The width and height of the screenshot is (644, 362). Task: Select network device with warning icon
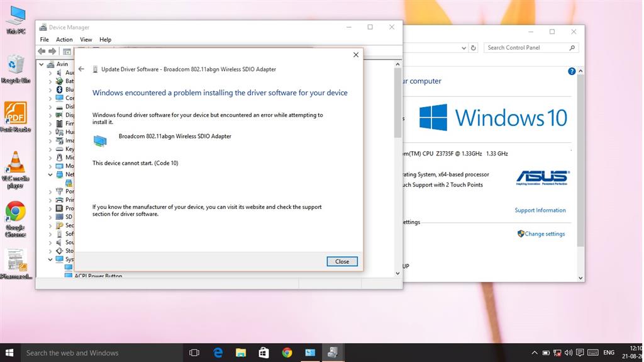point(69,183)
